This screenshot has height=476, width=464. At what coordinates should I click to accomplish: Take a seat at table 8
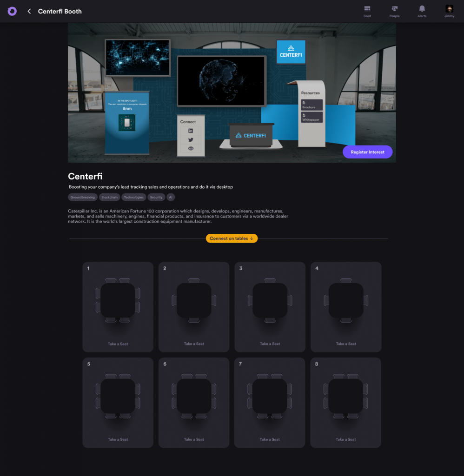[345, 439]
